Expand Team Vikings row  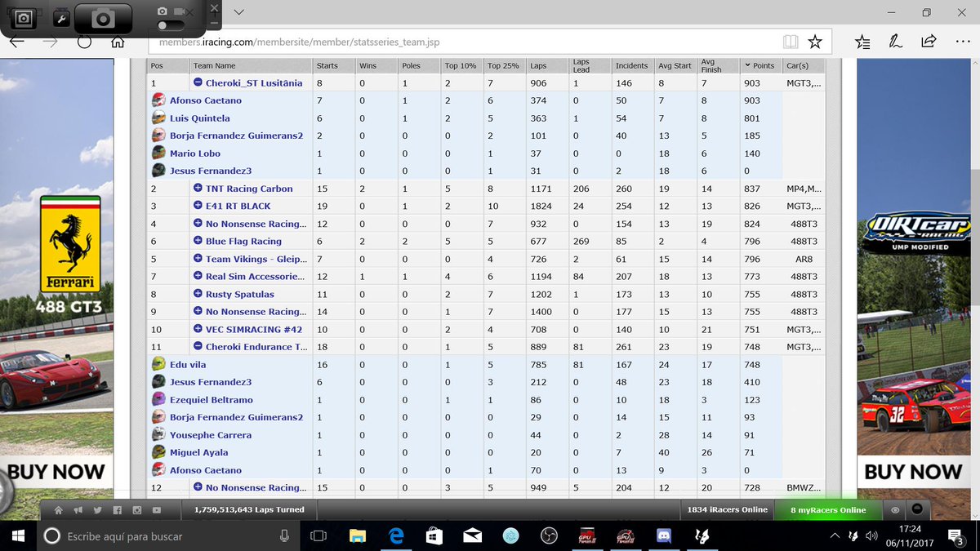[198, 259]
